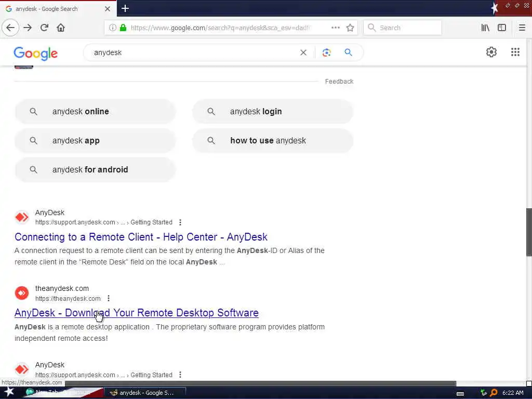Click AnyDesk favicon of Connecting to Remote Client result
The height and width of the screenshot is (399, 532).
click(22, 217)
